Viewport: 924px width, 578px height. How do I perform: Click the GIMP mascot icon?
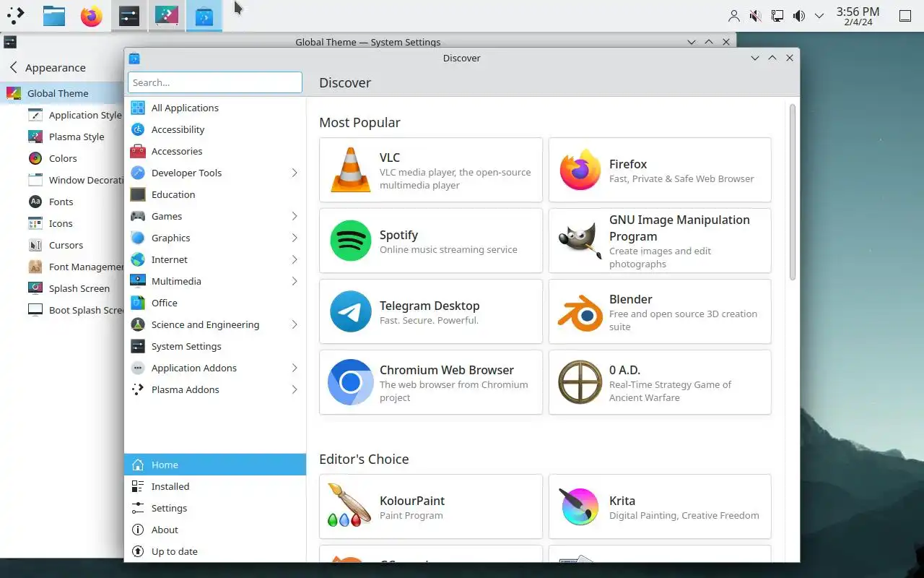(580, 241)
